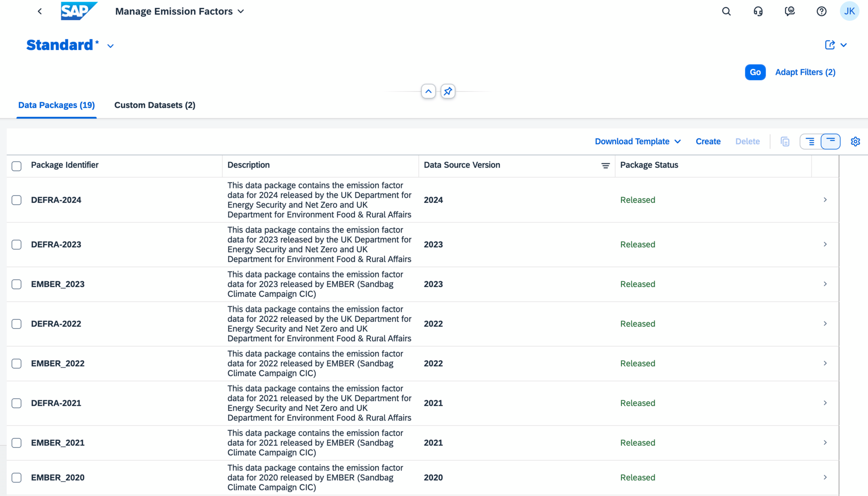868x496 pixels.
Task: Open the Standard view variant dropdown
Action: (x=110, y=46)
